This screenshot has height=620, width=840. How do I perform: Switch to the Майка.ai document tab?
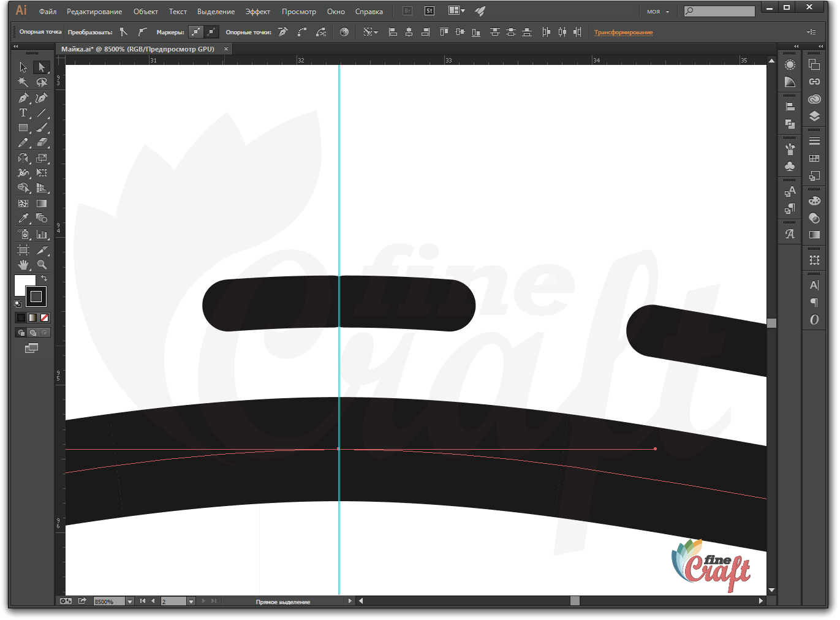138,49
